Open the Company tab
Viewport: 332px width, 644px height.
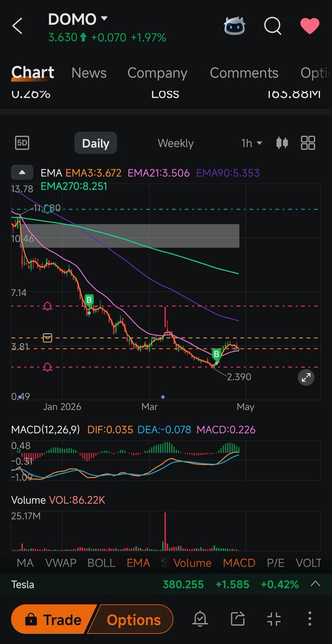pos(157,73)
